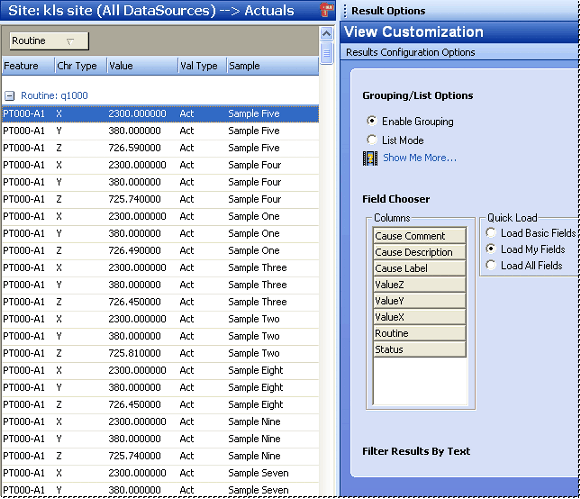
Task: Sort by the Feature column header
Action: pyautogui.click(x=28, y=66)
